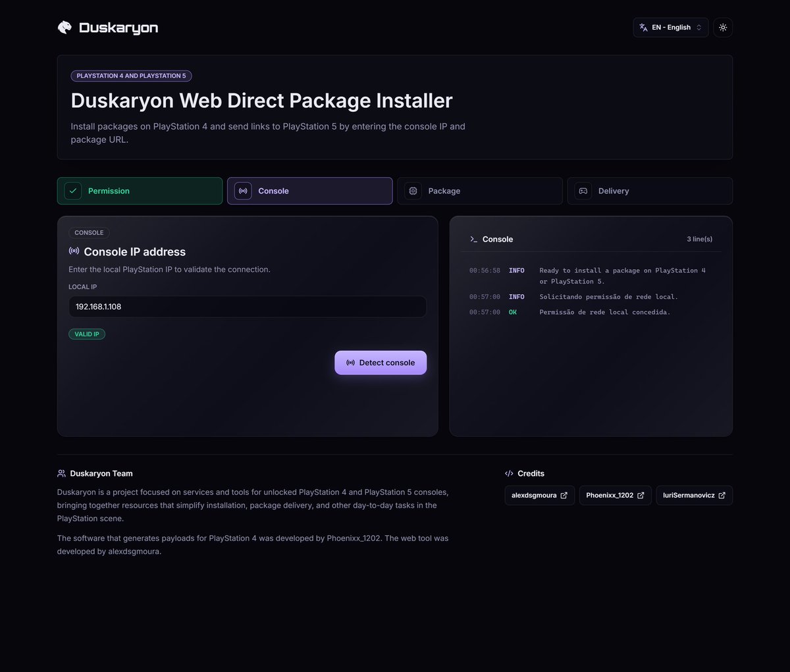Select the Permission step tab
Screen dimensions: 790x672
coord(140,191)
